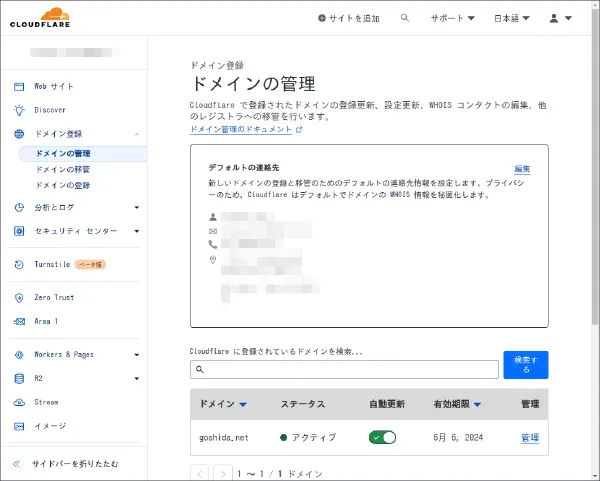Click the external link icon by ドメイン管理のドキュメント

299,130
